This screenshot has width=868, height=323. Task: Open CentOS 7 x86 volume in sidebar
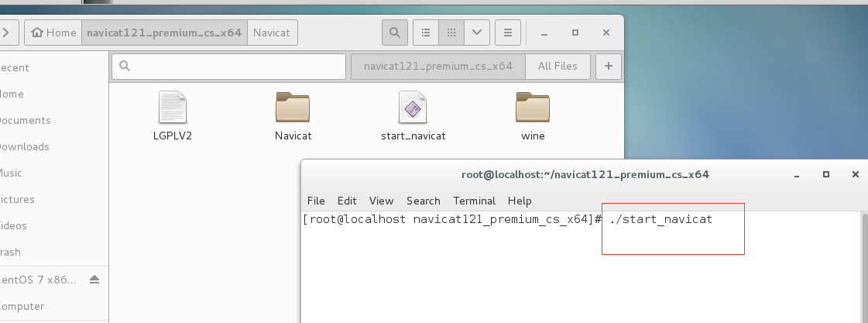click(x=39, y=279)
